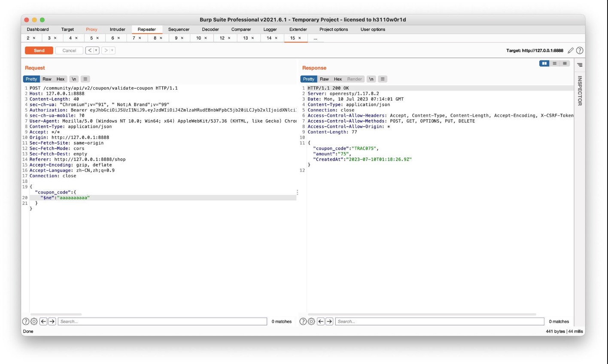Close Repeater tab 13
This screenshot has height=364, width=608.
pos(252,38)
